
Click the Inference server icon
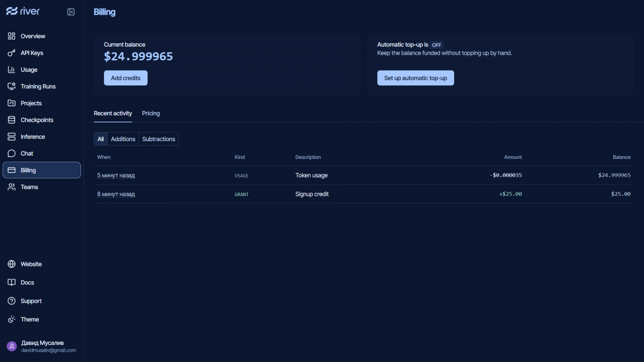point(12,137)
